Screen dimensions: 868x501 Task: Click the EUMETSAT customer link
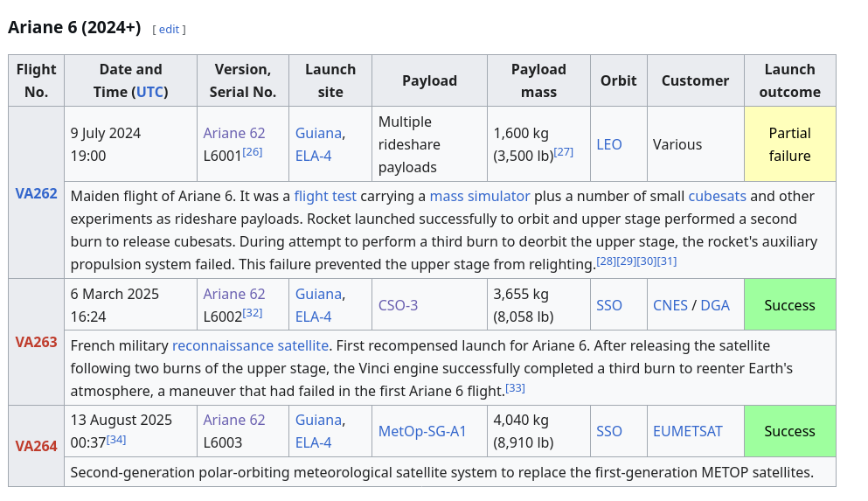688,431
